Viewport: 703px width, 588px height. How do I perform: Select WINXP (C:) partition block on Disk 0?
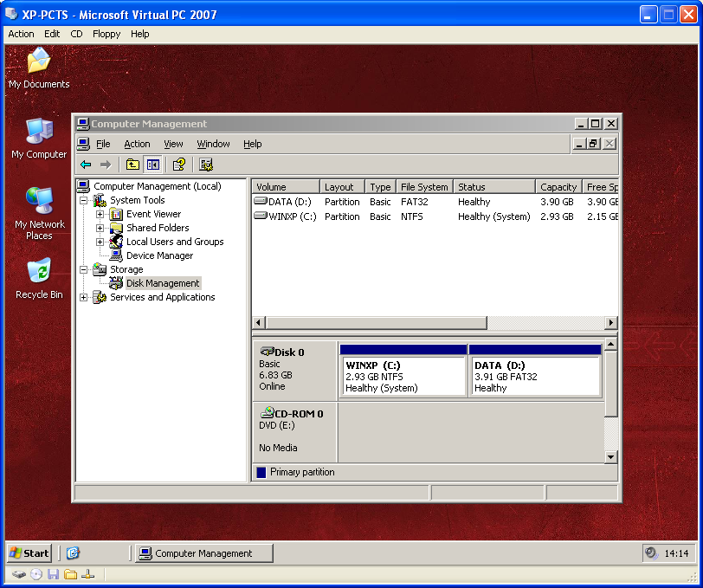tap(403, 371)
